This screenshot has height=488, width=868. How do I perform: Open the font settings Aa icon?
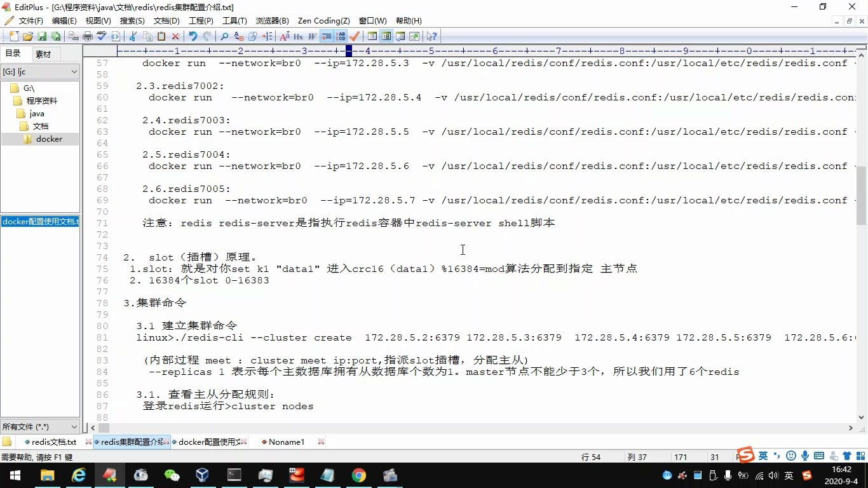click(284, 36)
